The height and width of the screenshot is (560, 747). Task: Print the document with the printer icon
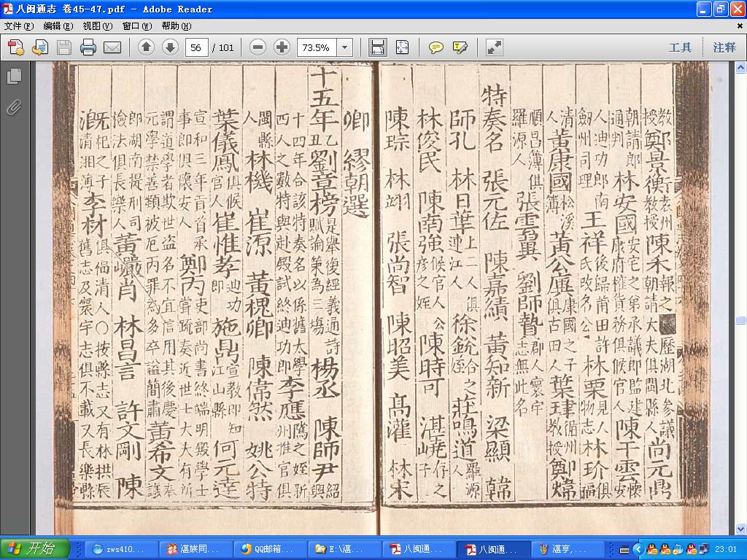click(88, 47)
